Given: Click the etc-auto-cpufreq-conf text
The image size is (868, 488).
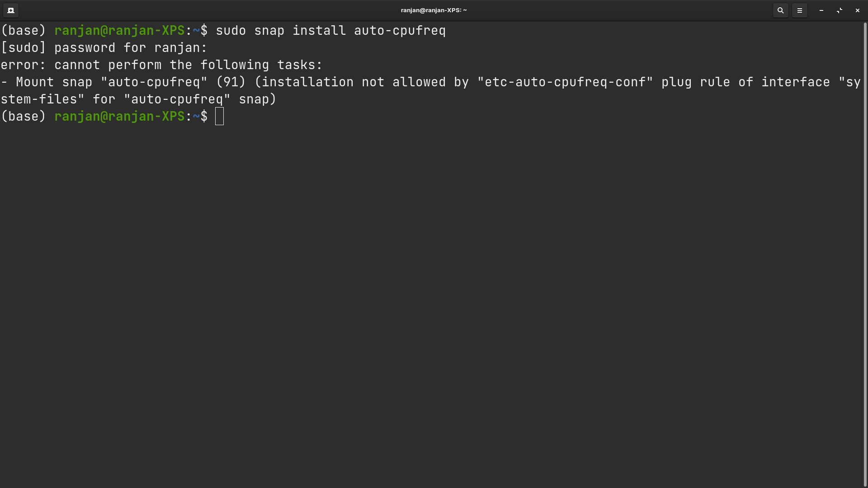Looking at the screenshot, I should [x=564, y=82].
